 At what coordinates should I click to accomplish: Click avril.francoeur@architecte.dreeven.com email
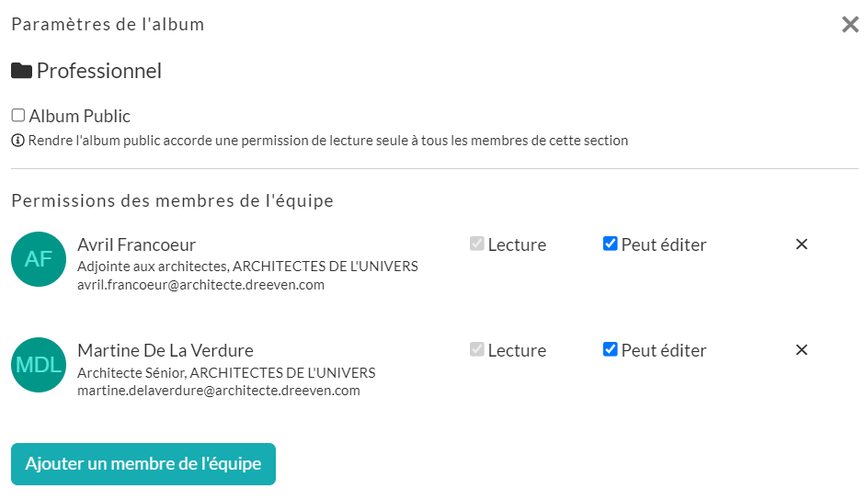(201, 285)
